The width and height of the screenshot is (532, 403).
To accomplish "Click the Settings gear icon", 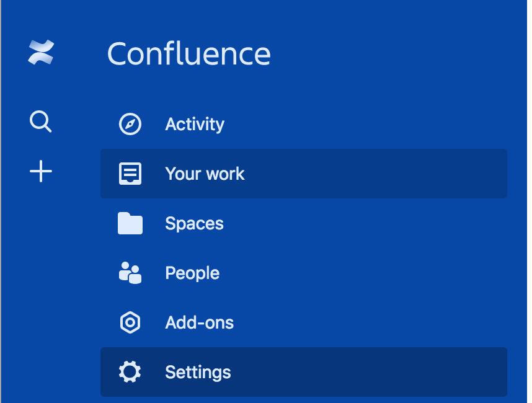I will tap(130, 372).
